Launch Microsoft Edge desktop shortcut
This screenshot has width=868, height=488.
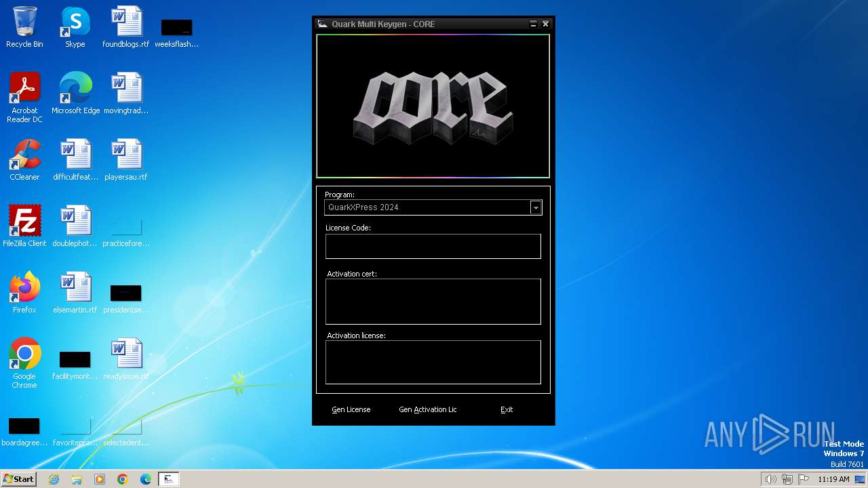75,94
